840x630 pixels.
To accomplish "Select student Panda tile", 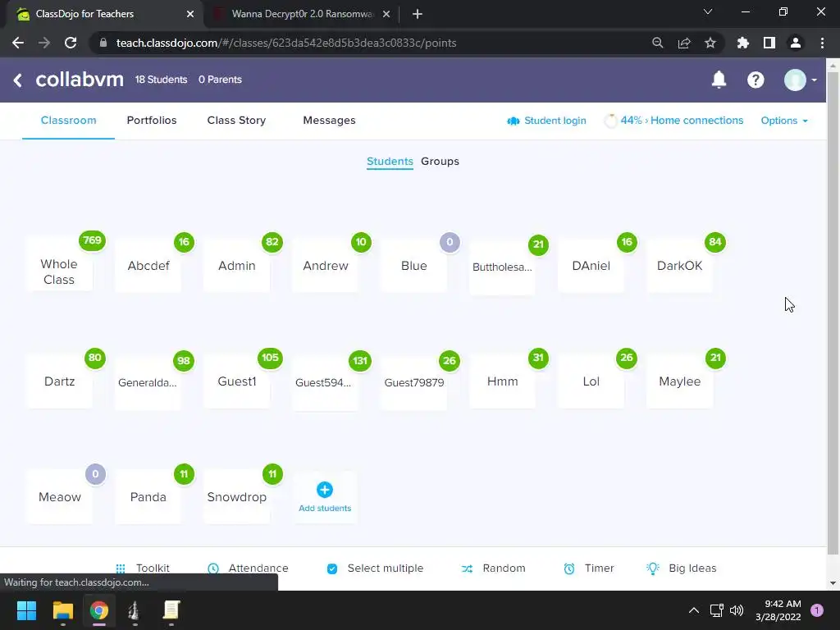I will click(148, 497).
